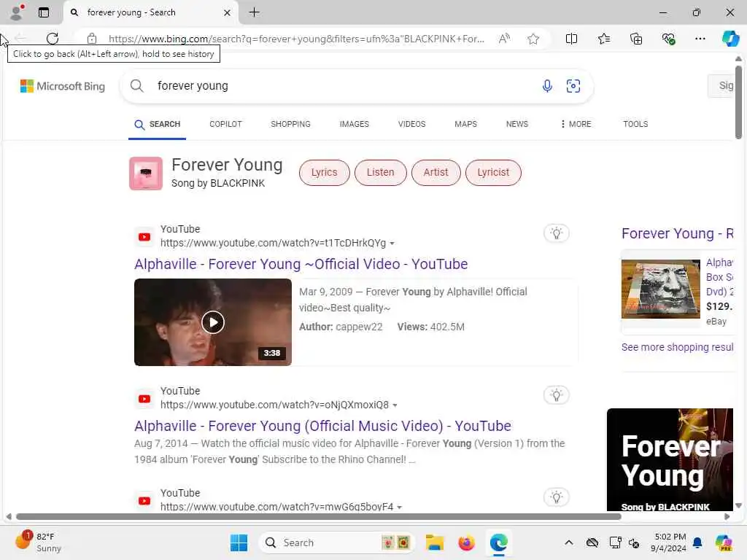The image size is (747, 560).
Task: Close the 'forever young - Search' tab
Action: (228, 13)
